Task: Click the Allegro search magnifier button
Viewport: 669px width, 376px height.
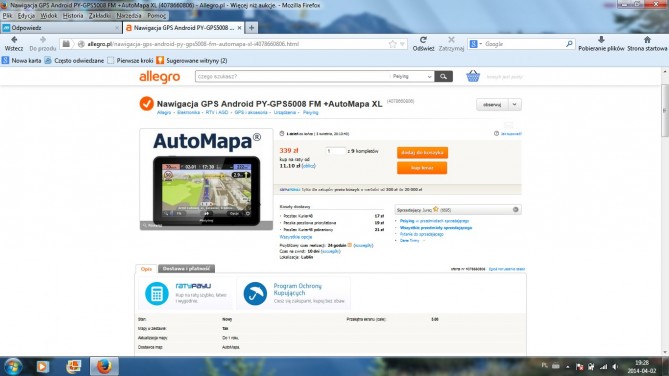Action: point(444,76)
